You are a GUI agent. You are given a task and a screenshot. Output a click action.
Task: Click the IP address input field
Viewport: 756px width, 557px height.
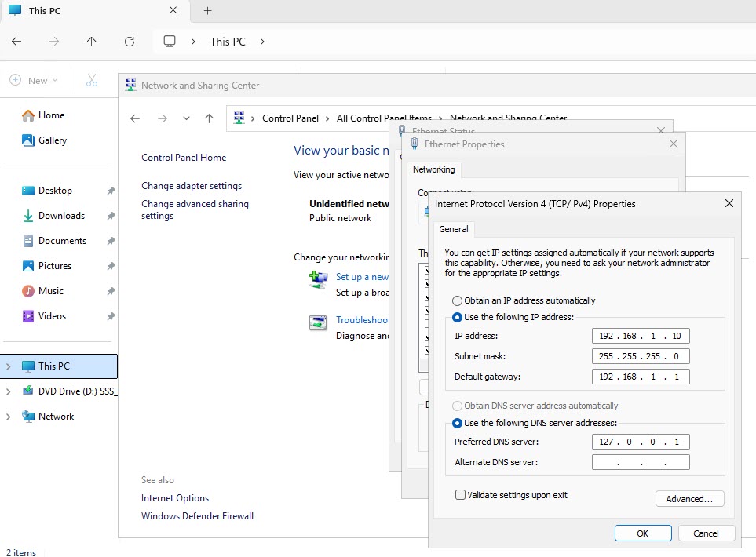coord(641,336)
